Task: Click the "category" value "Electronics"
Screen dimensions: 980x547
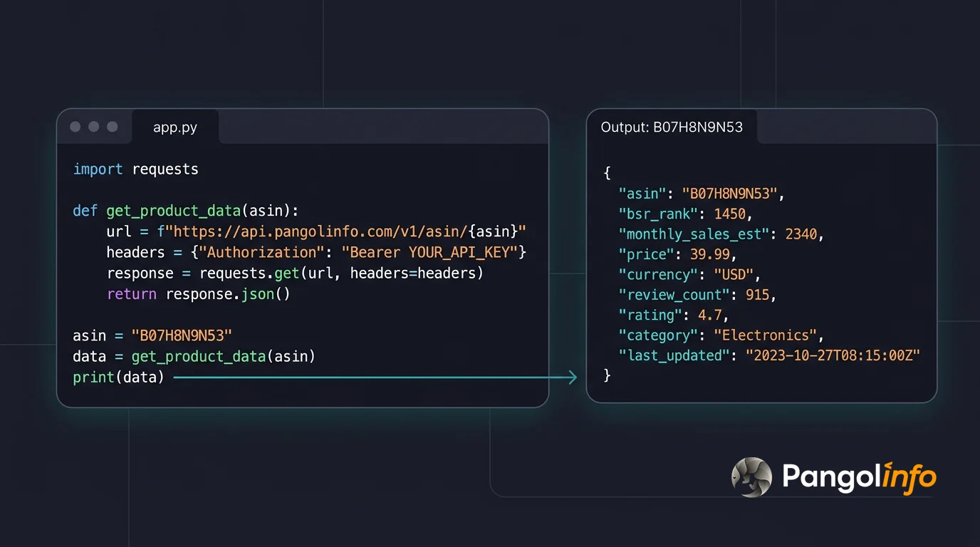Action: 766,335
